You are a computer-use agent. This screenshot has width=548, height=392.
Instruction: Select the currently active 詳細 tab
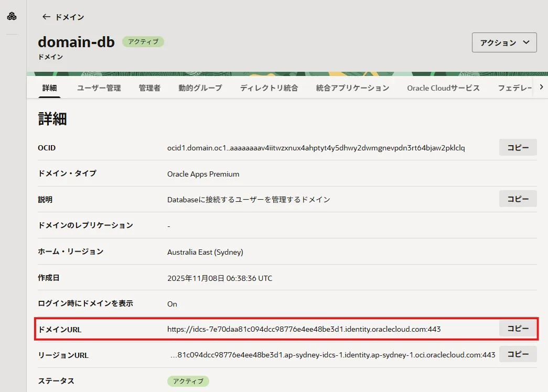point(49,88)
